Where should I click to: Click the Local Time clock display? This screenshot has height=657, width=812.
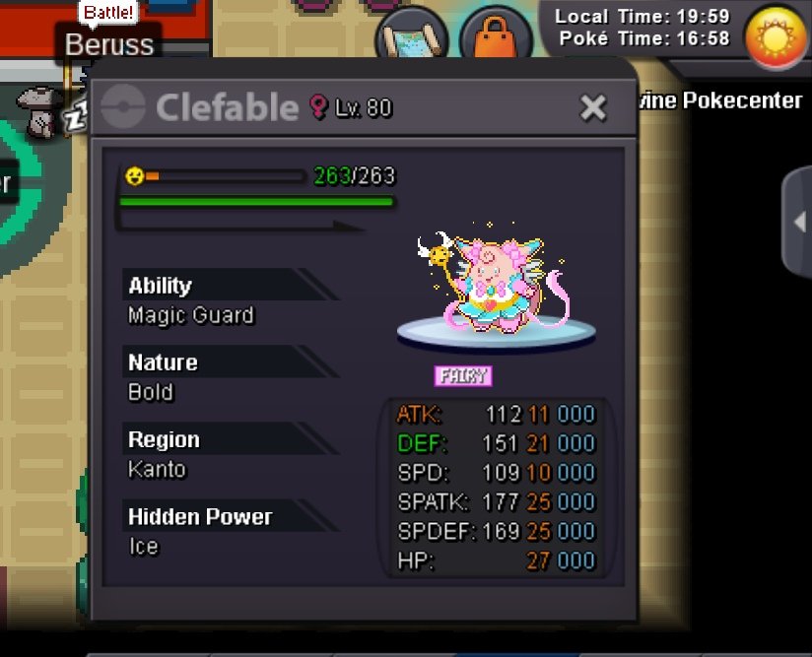(x=642, y=17)
